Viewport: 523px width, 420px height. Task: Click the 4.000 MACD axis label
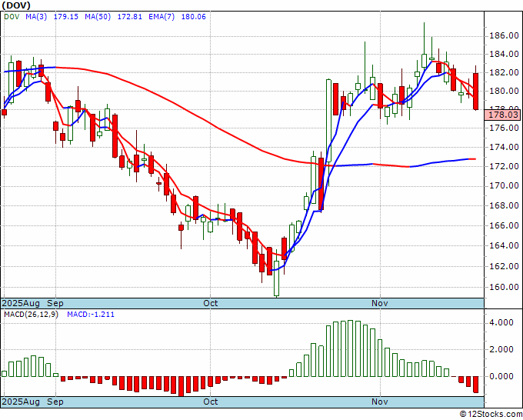[x=501, y=322]
